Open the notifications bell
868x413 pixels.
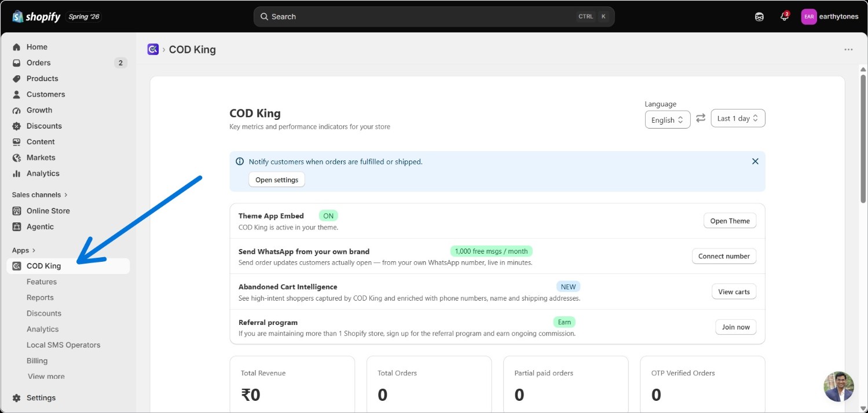coord(785,16)
